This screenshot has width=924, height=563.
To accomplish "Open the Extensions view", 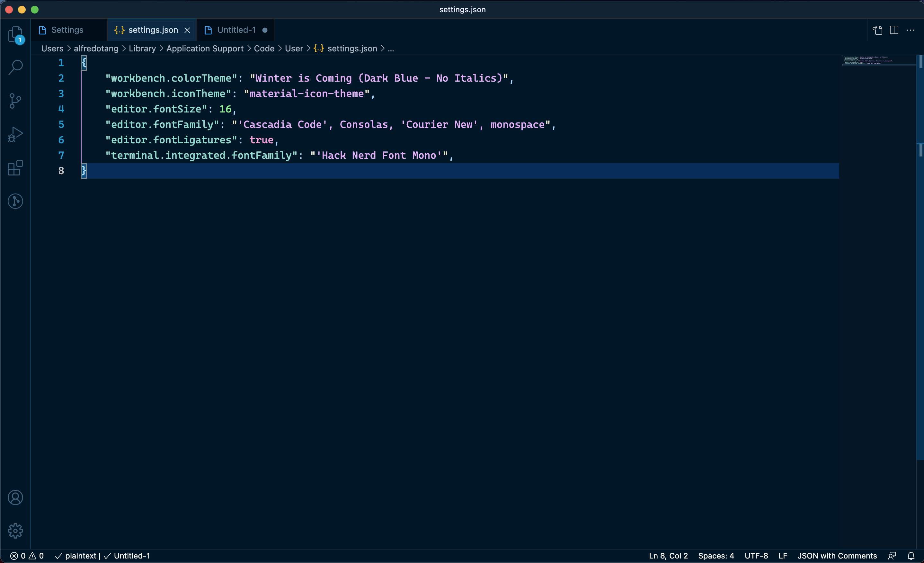I will tap(15, 168).
